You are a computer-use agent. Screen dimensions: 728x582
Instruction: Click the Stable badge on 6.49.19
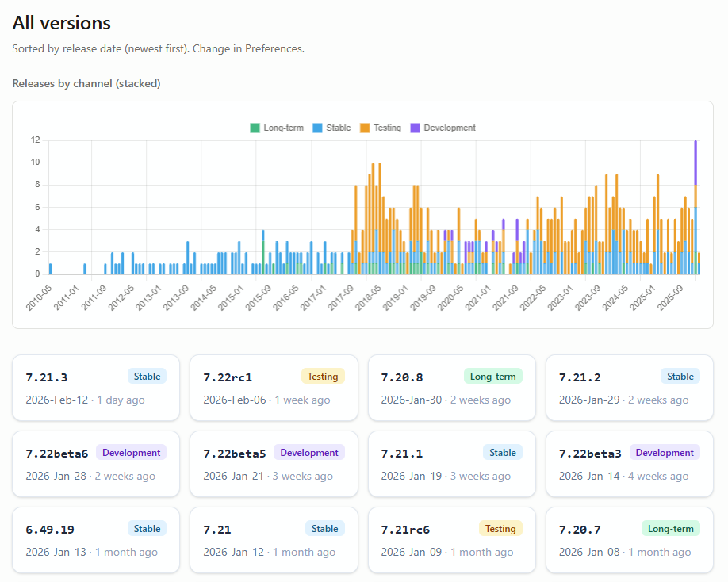148,529
